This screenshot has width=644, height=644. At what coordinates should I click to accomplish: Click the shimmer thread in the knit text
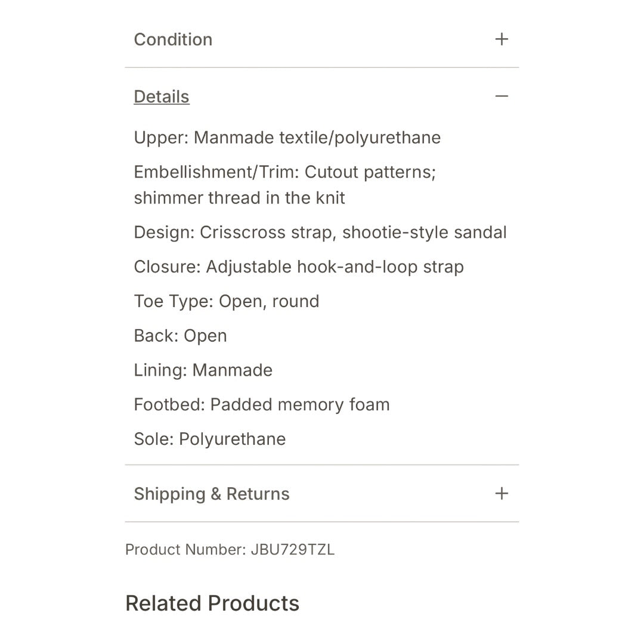coord(239,198)
